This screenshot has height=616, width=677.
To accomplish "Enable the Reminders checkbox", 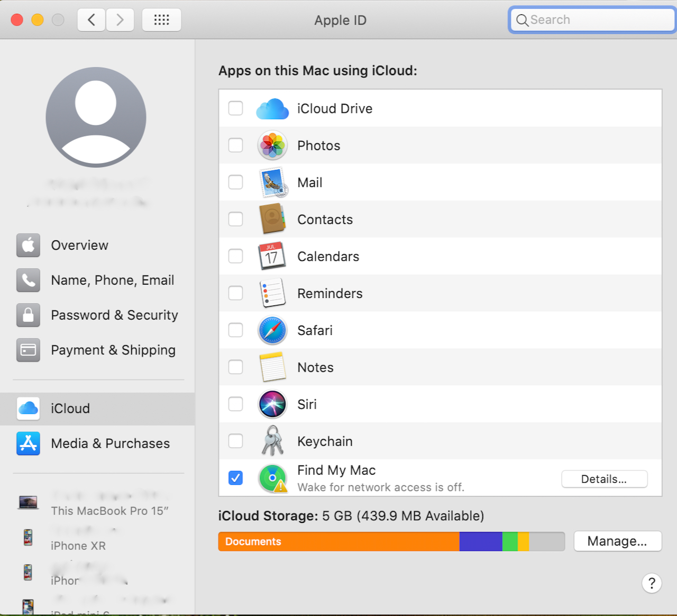I will coord(235,293).
